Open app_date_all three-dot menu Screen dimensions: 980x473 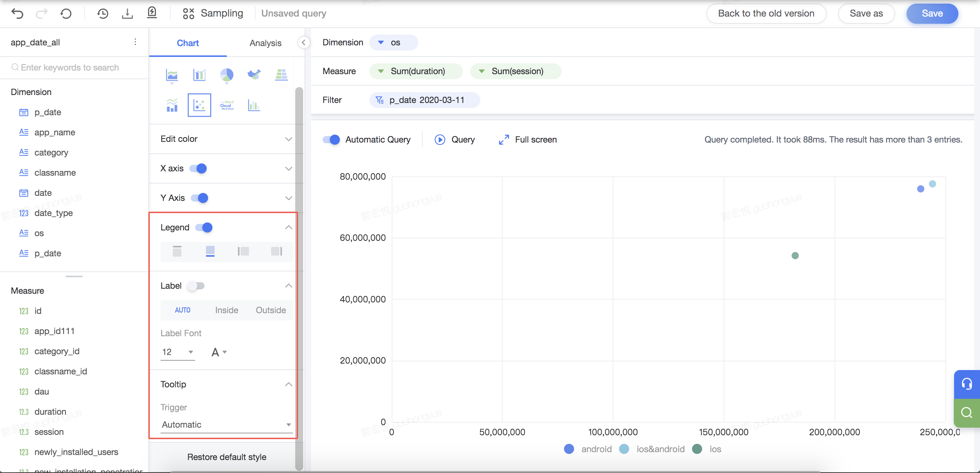(135, 42)
